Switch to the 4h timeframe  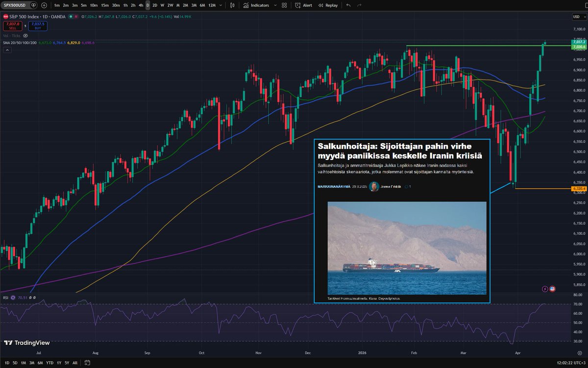pyautogui.click(x=141, y=5)
